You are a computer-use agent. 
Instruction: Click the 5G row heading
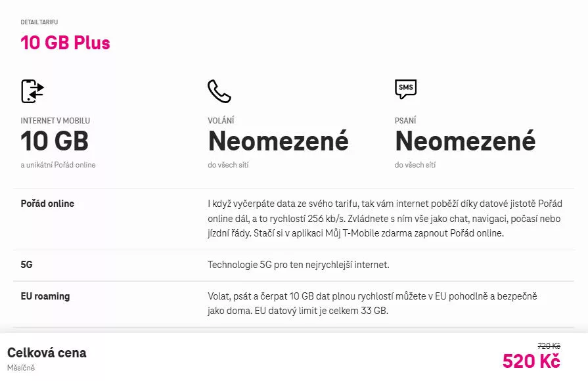[x=27, y=265]
